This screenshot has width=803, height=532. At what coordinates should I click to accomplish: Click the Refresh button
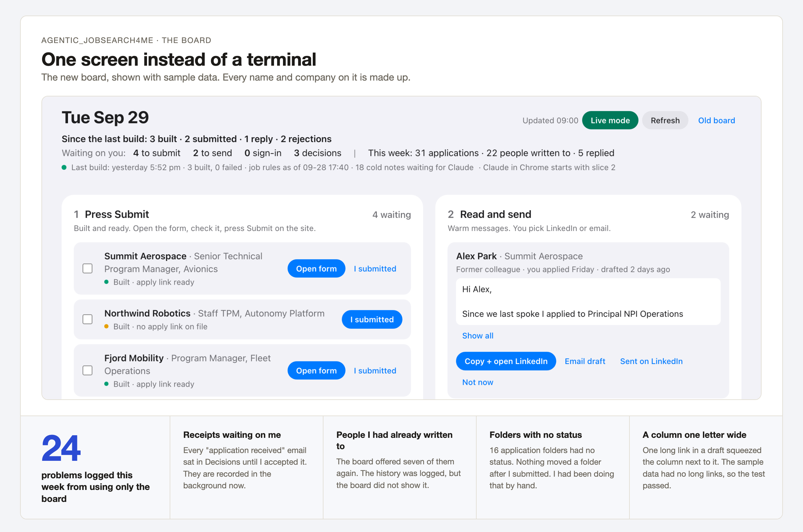coord(665,120)
